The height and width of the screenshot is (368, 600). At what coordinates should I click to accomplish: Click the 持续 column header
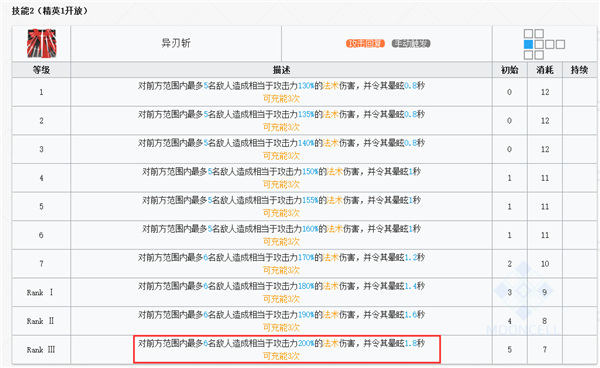(x=579, y=70)
